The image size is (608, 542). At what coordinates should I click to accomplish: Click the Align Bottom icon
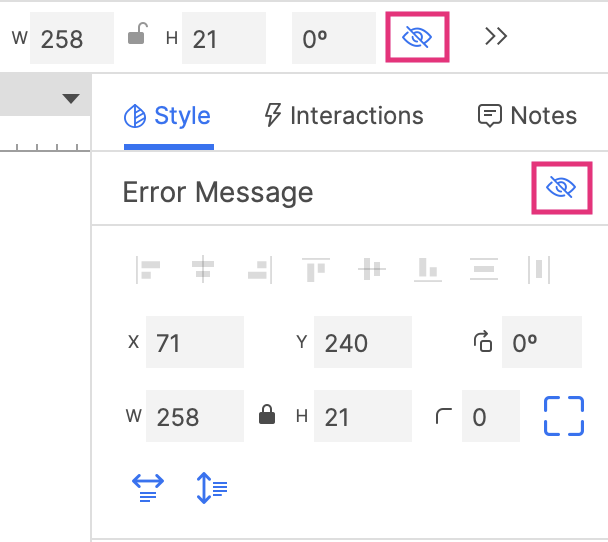click(428, 268)
